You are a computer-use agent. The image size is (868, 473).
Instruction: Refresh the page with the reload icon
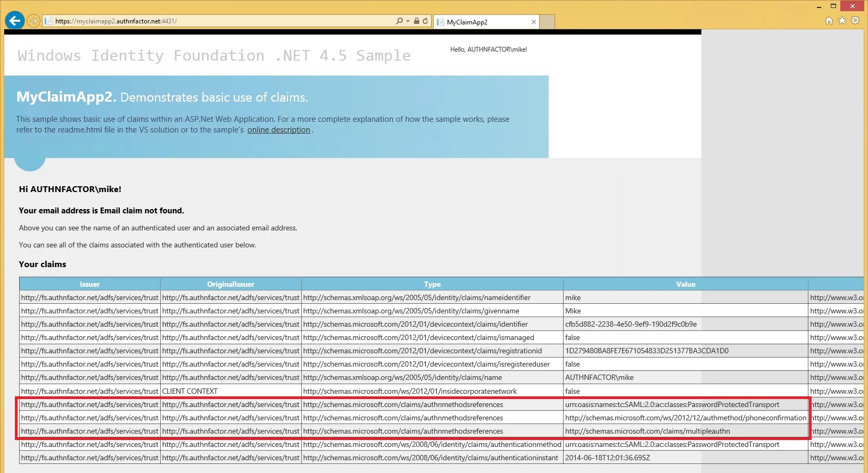(425, 21)
